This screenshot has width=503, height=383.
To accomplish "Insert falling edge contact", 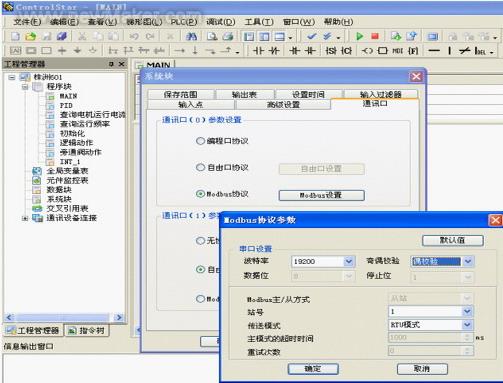I will pos(310,51).
